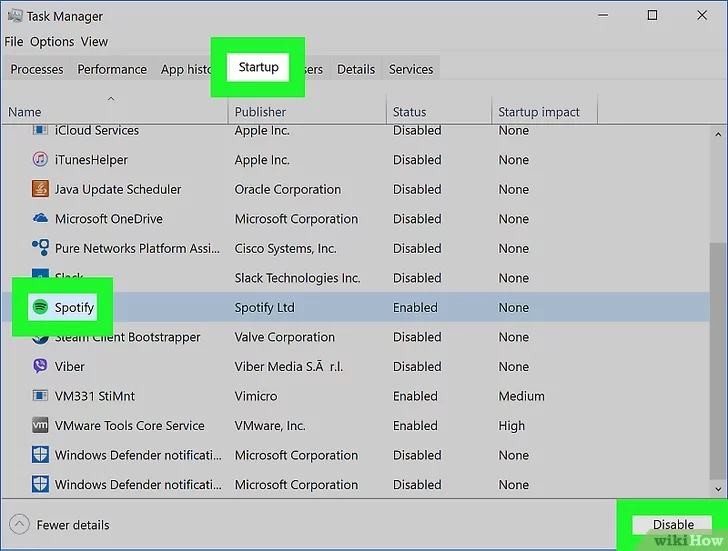Click the Task Manager title bar icon
This screenshot has height=551, width=728.
point(15,16)
